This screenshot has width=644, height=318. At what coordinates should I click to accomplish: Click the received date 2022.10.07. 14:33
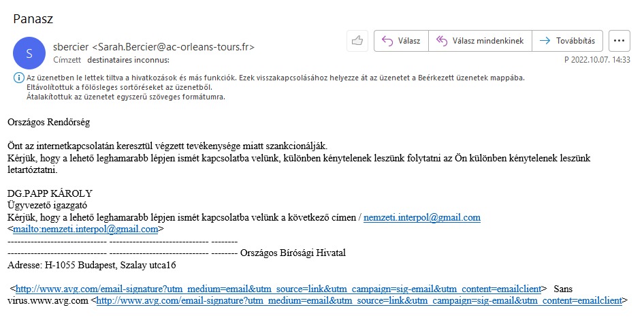coord(597,60)
